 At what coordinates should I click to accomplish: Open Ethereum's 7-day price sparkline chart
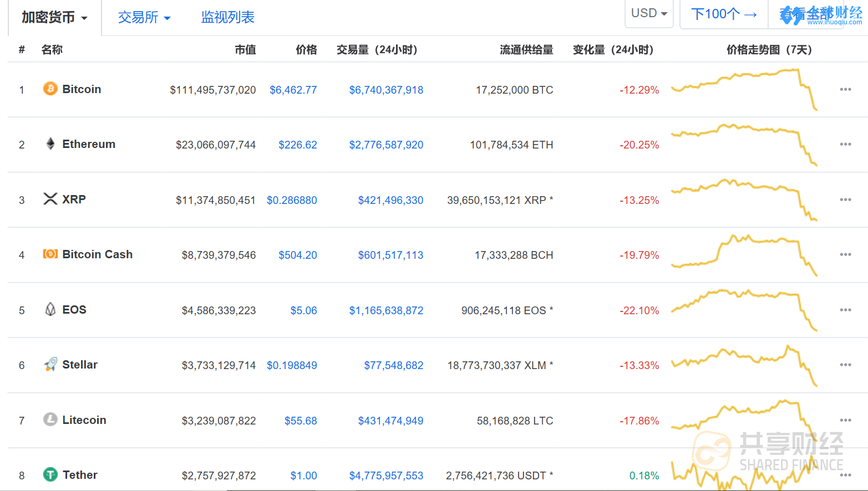pyautogui.click(x=744, y=145)
